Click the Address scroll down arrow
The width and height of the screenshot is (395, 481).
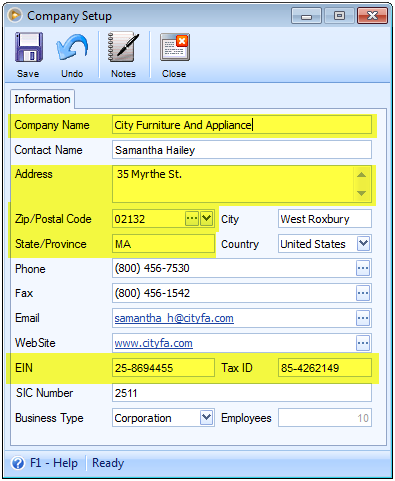362,193
